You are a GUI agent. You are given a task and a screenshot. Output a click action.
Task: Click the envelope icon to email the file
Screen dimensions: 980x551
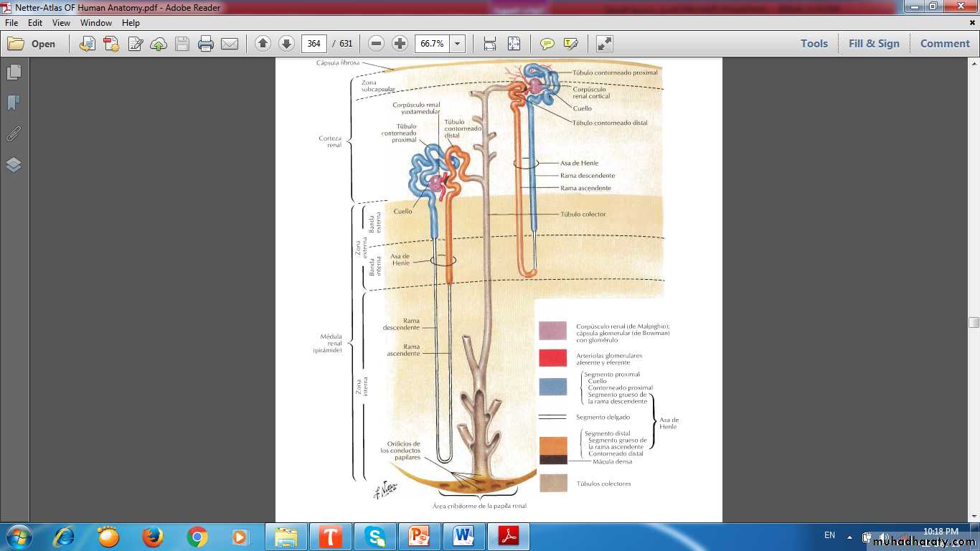pos(230,44)
